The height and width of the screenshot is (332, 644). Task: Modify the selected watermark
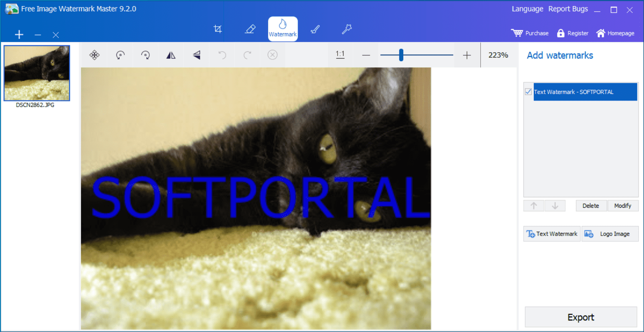pyautogui.click(x=623, y=206)
